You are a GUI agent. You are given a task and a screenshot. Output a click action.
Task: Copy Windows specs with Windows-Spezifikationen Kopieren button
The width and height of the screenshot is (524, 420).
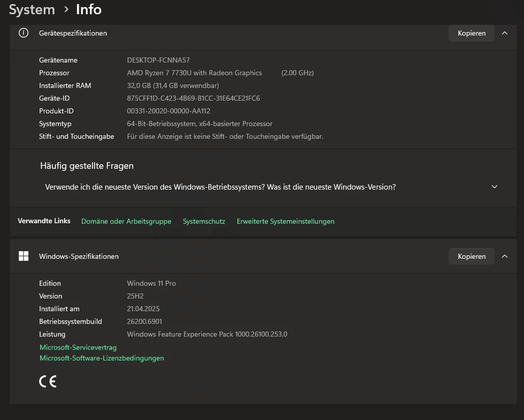[472, 256]
